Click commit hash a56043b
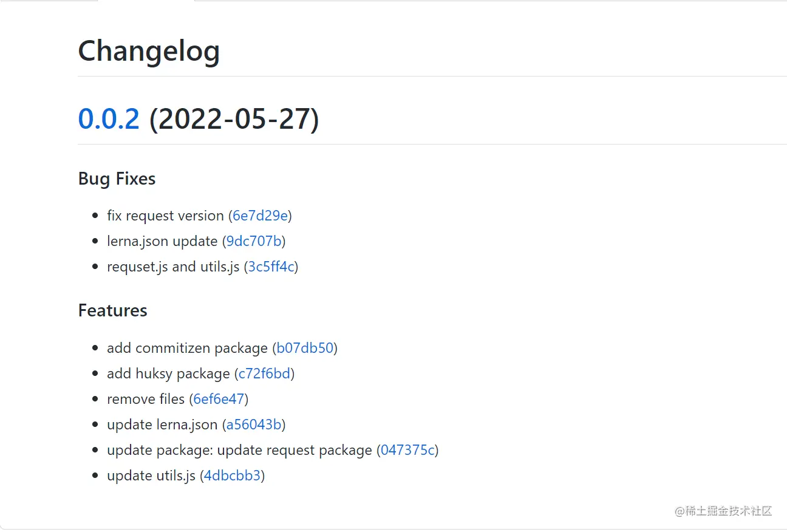 click(254, 425)
